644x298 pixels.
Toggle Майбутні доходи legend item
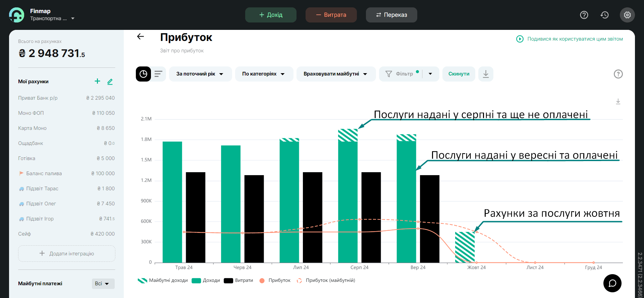tap(163, 281)
